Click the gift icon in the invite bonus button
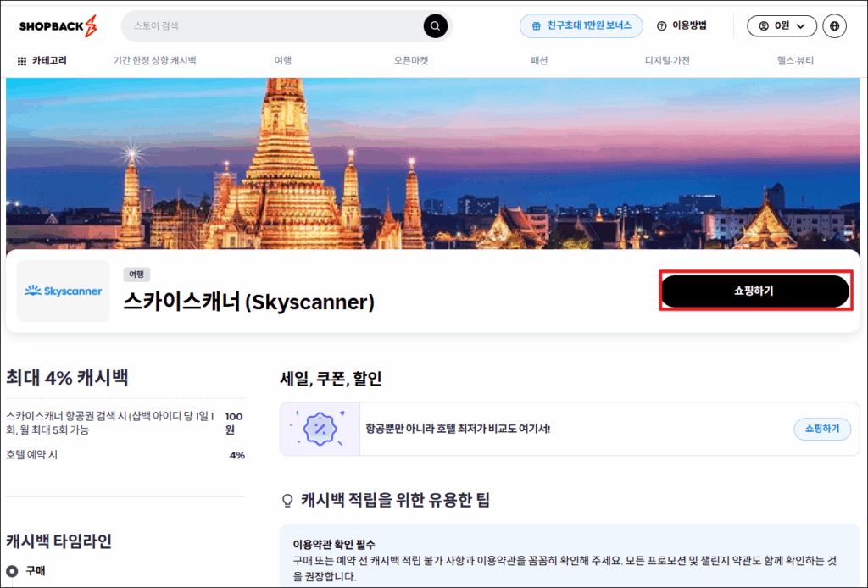The width and height of the screenshot is (868, 588). point(536,26)
